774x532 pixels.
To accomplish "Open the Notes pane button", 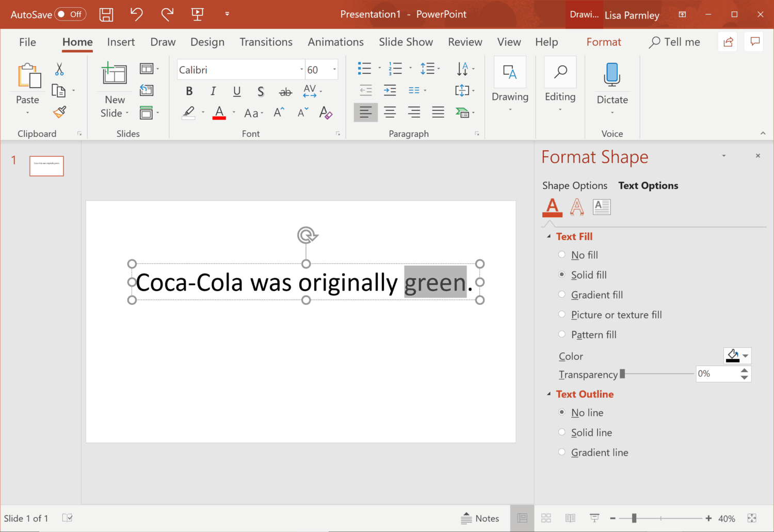I will pos(480,518).
